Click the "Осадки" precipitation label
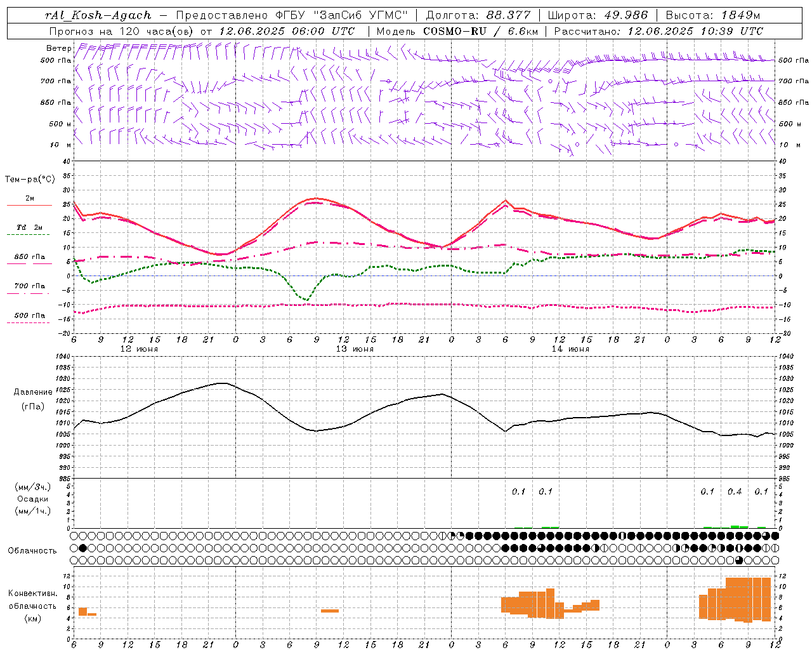Screen dimensions: 812x650 [x=33, y=500]
